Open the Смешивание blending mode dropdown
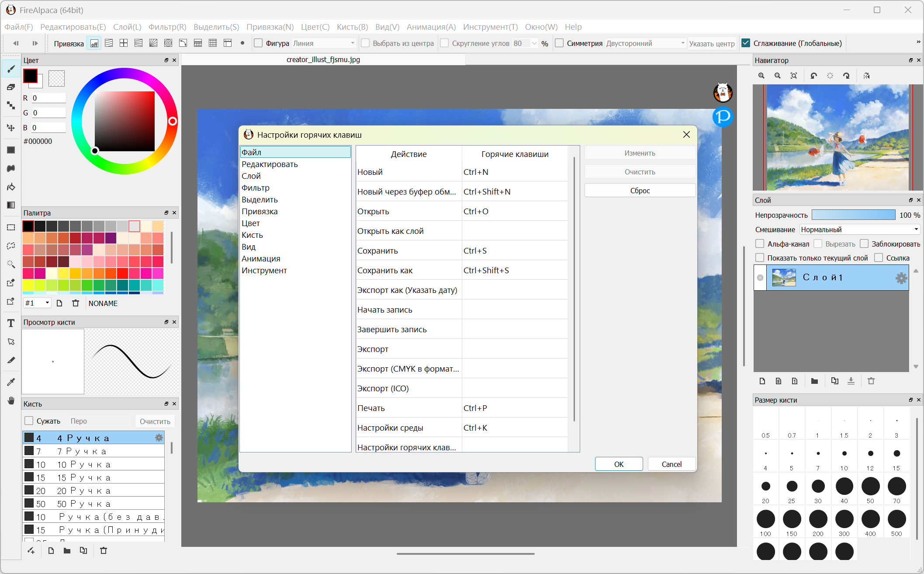This screenshot has height=574, width=924. (859, 230)
